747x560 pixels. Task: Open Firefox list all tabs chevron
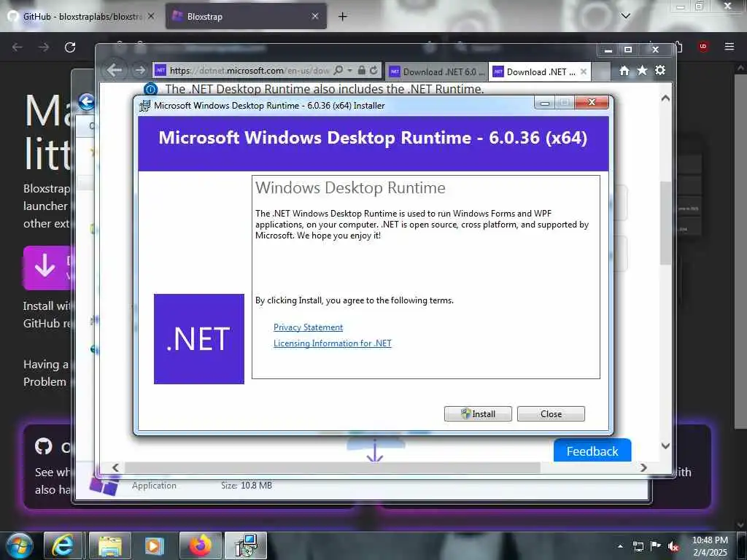[x=625, y=16]
